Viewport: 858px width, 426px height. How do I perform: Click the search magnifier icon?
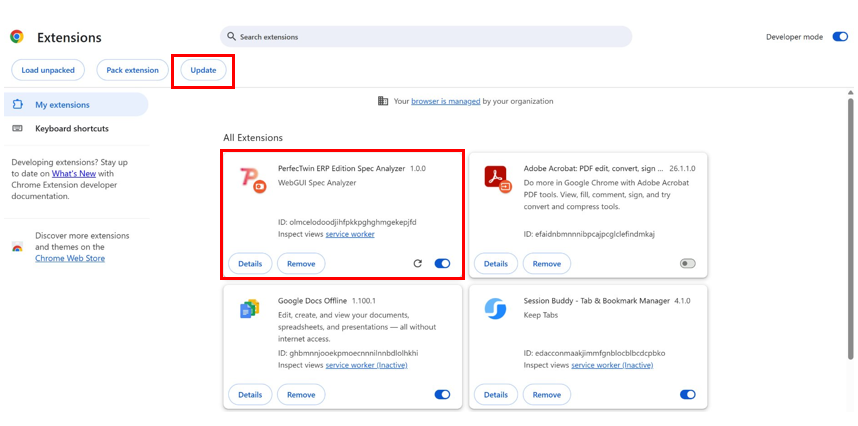pyautogui.click(x=231, y=37)
